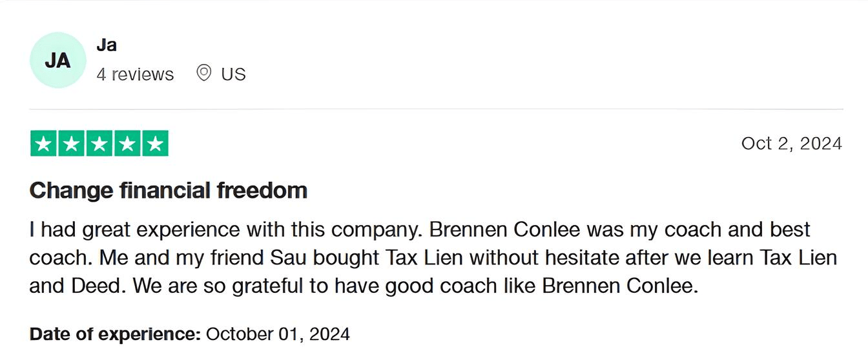868x362 pixels.
Task: Click the second green rating star
Action: pyautogui.click(x=72, y=144)
